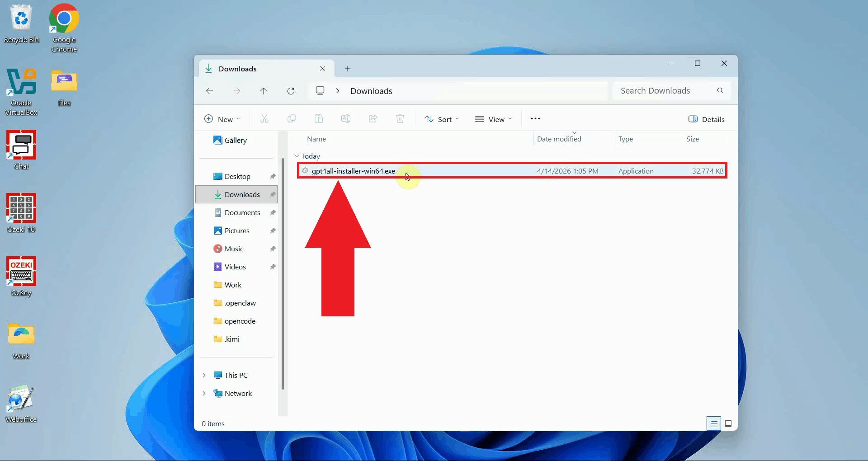This screenshot has height=461, width=868.
Task: Go up one folder level
Action: tap(264, 91)
